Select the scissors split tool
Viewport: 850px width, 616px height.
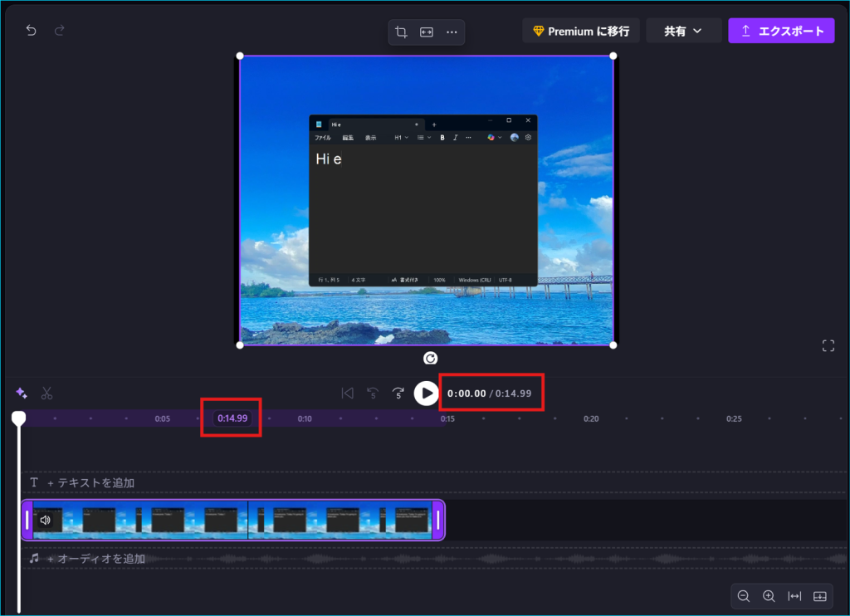point(47,393)
